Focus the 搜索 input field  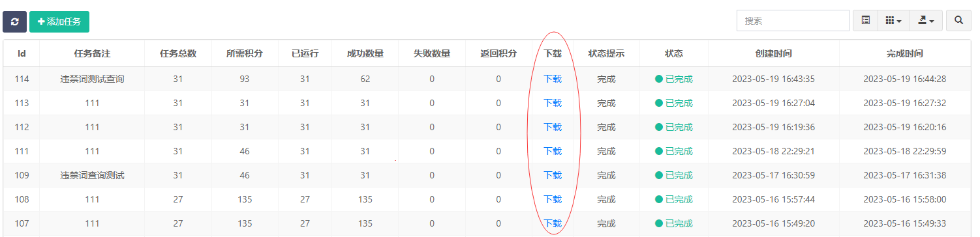[x=792, y=21]
